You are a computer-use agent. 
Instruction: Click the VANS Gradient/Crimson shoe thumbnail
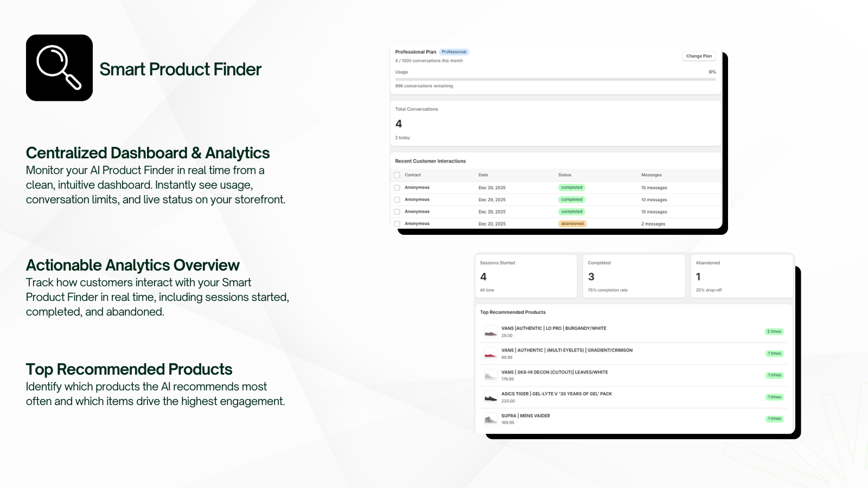coord(490,353)
